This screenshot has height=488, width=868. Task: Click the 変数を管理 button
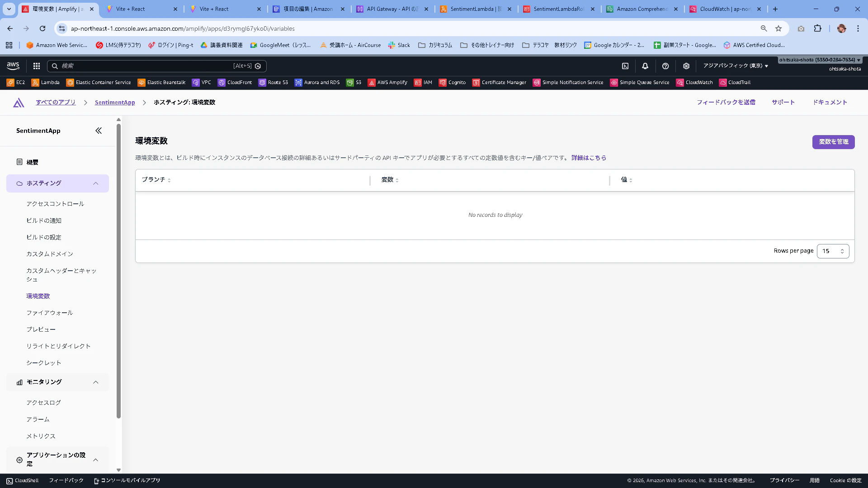click(x=833, y=142)
